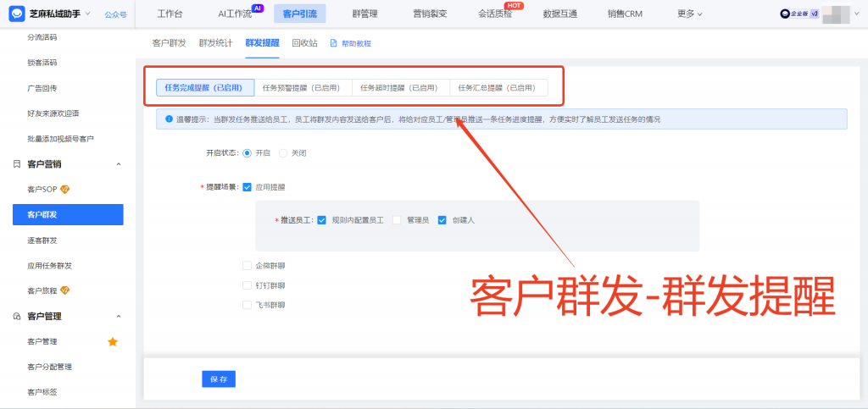Uncheck 规则内配置员工 checkbox
The width and height of the screenshot is (868, 409).
pyautogui.click(x=321, y=219)
